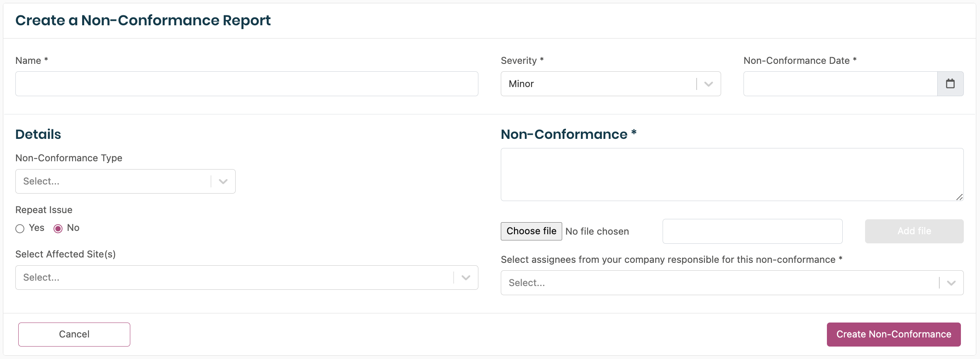Click the text field beside No file chosen
Screen dimensions: 980x359
[752, 231]
